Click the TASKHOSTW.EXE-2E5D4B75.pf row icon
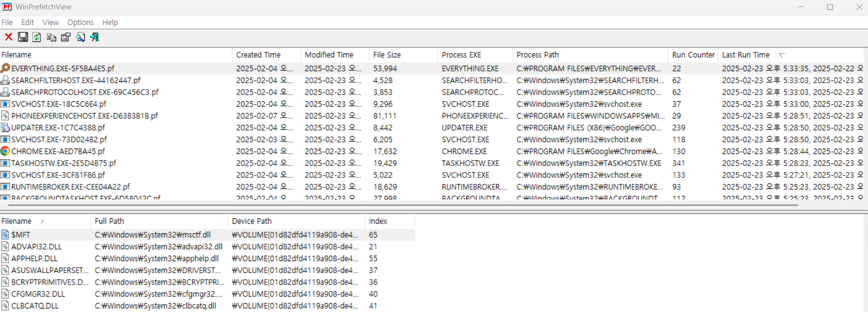The width and height of the screenshot is (868, 312). pyautogui.click(x=5, y=163)
